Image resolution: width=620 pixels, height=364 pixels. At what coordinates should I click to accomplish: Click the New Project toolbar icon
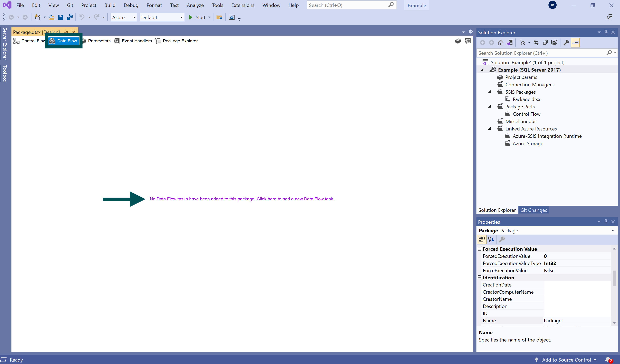point(37,17)
